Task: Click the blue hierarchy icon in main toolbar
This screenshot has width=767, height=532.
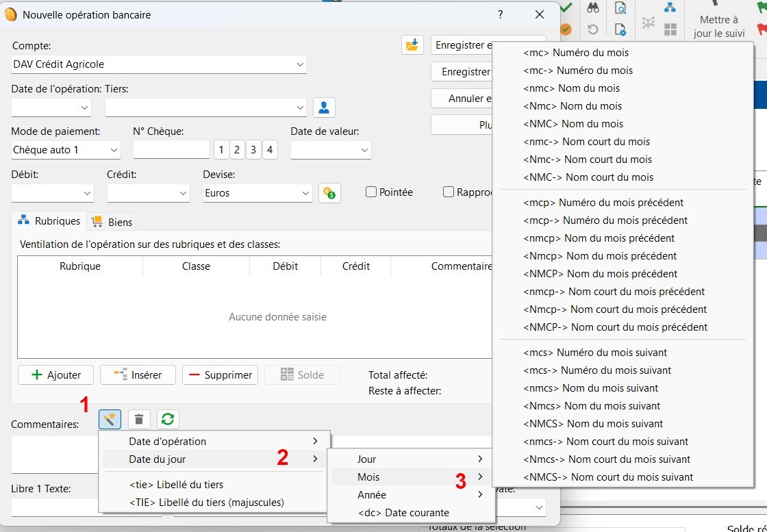Action: click(x=670, y=8)
